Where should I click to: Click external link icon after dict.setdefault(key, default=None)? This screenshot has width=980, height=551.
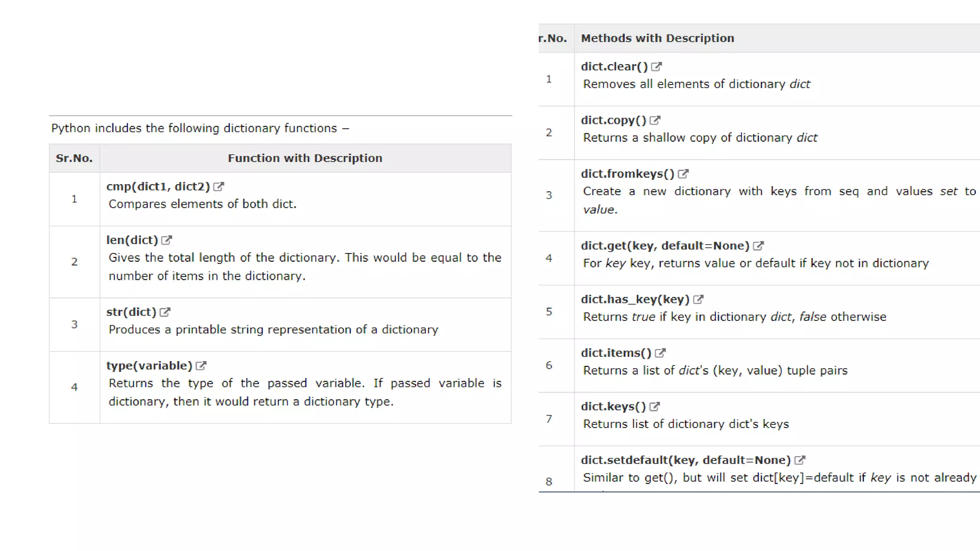click(x=800, y=460)
